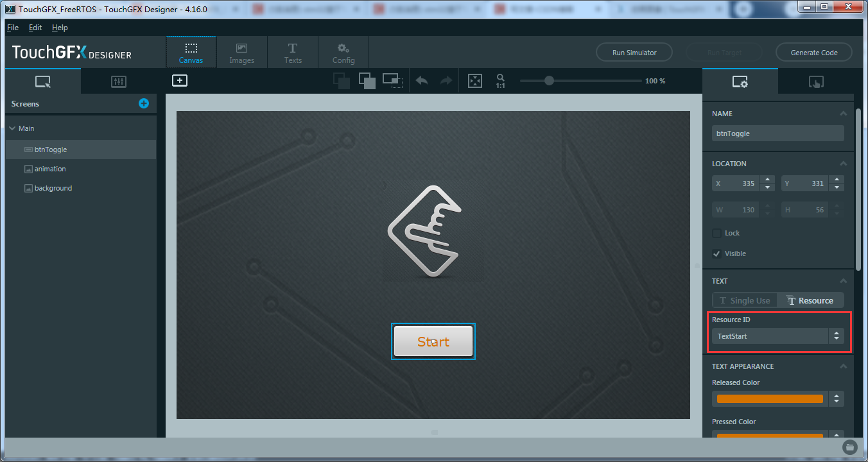This screenshot has width=868, height=462.
Task: Click the Pressed Color swatch
Action: (770, 437)
